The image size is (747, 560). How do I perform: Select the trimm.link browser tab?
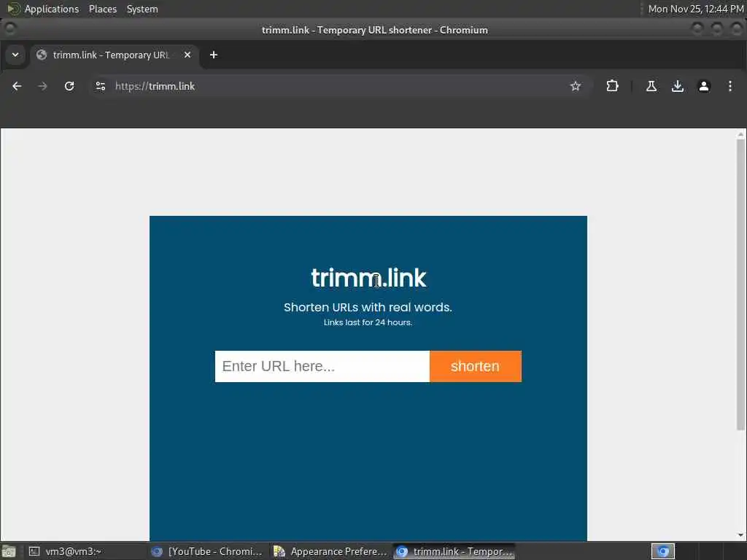click(x=115, y=55)
